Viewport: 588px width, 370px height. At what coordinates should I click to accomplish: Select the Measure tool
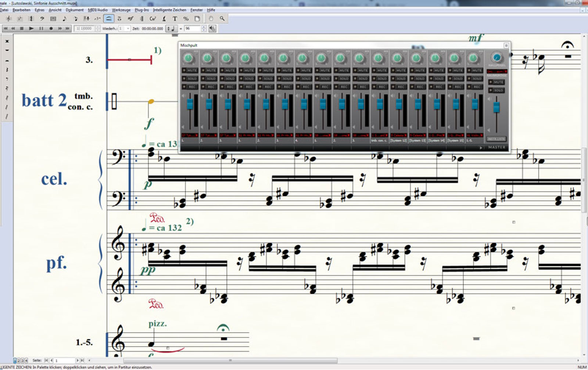(x=53, y=18)
